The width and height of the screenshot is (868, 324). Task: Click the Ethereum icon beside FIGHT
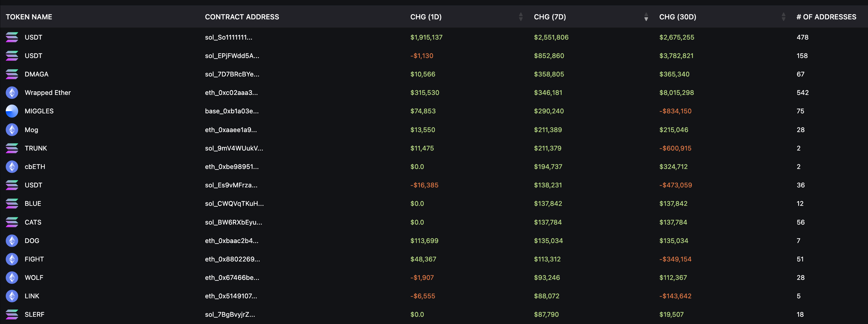pos(12,259)
